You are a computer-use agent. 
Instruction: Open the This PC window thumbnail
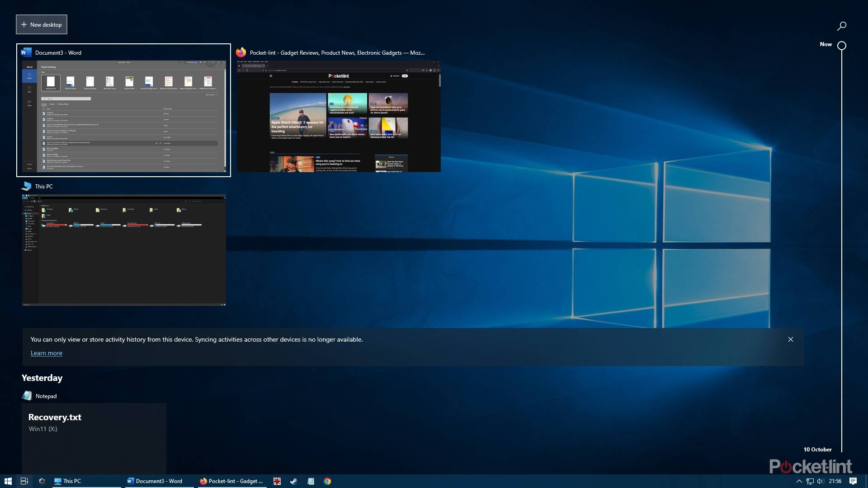click(x=124, y=250)
